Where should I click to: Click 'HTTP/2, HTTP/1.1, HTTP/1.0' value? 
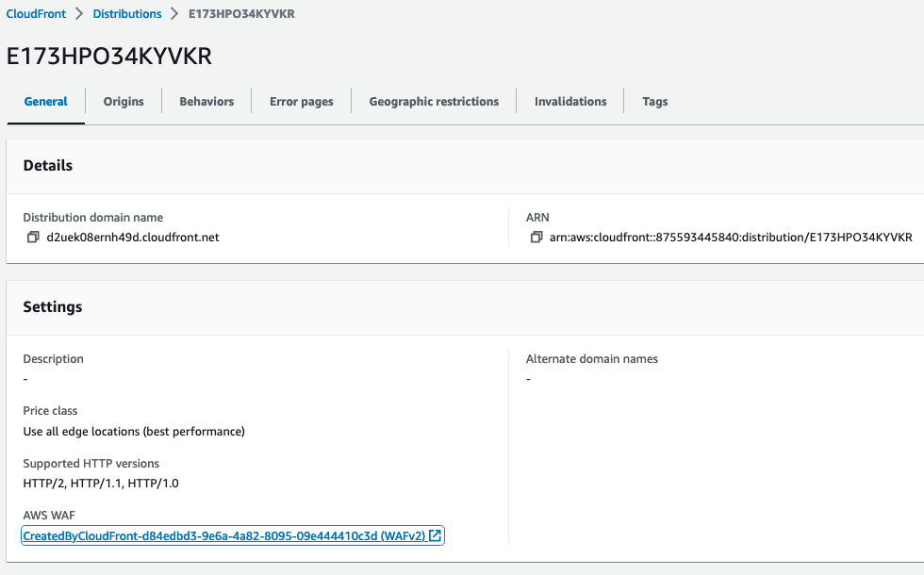coord(101,483)
